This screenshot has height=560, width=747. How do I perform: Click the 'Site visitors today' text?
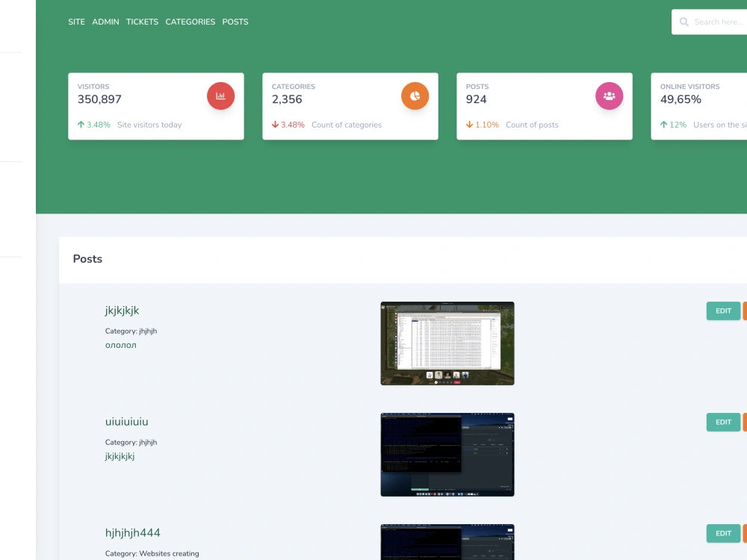[x=149, y=125]
